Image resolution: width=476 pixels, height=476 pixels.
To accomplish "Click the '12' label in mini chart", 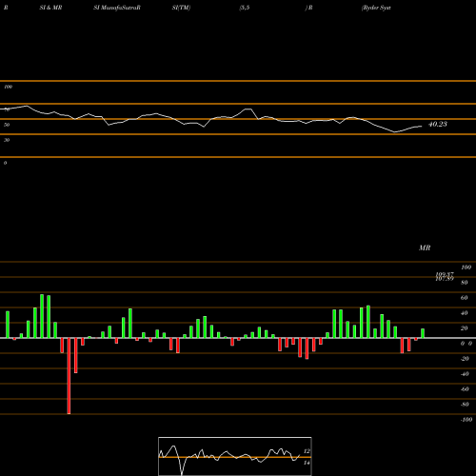I will click(x=307, y=451).
